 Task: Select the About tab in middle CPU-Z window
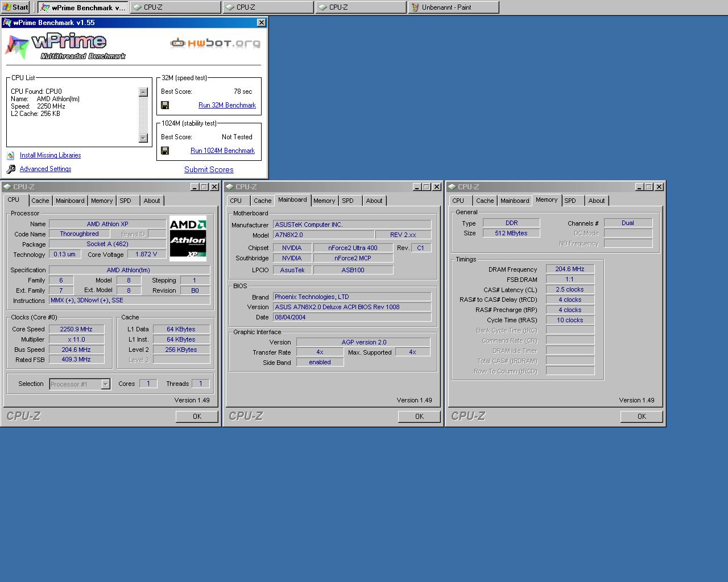click(374, 201)
